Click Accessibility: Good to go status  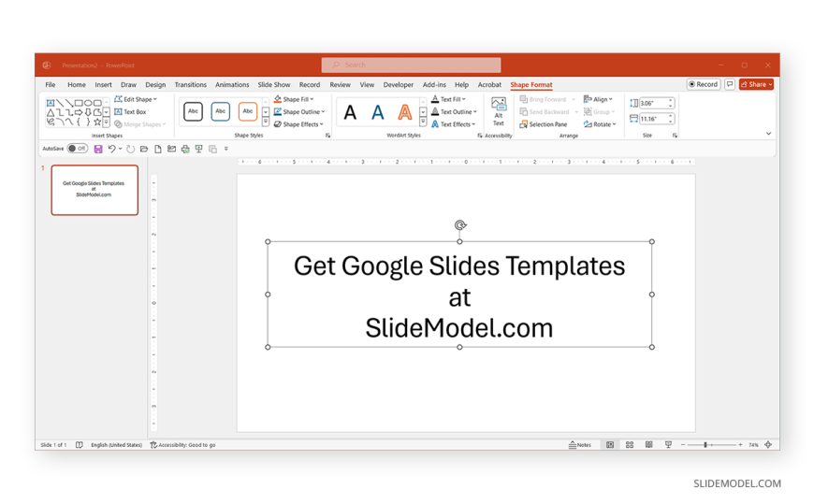[182, 445]
